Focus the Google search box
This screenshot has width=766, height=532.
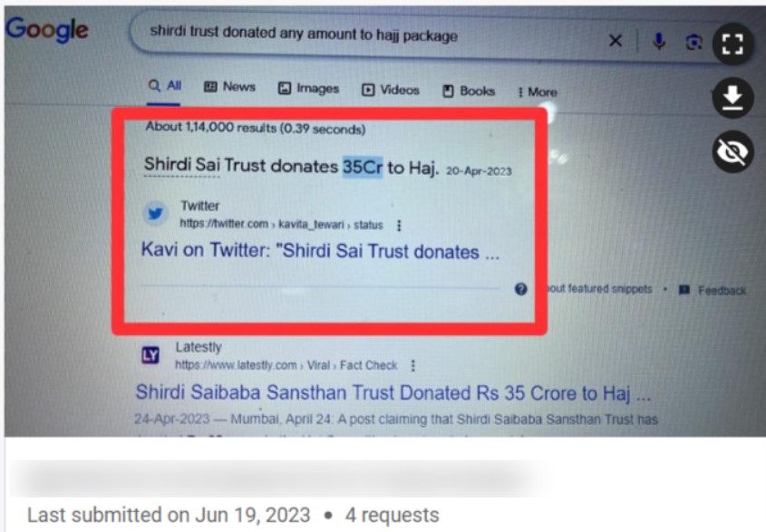click(372, 35)
